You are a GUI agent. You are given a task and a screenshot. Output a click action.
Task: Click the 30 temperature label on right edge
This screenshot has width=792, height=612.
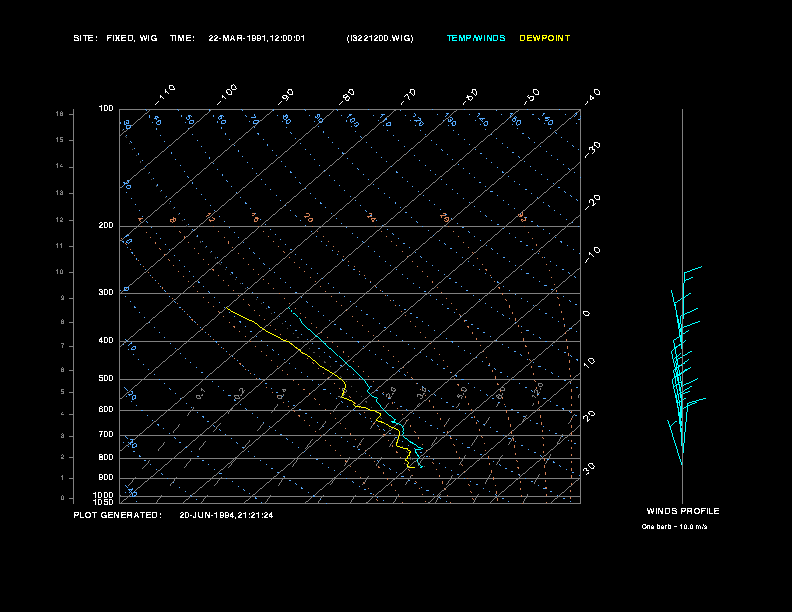[x=589, y=468]
